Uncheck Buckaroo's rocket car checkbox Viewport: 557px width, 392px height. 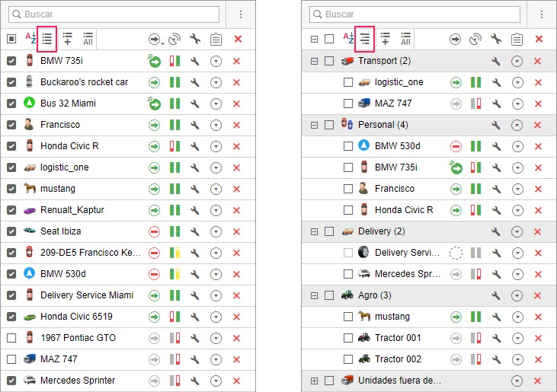11,82
